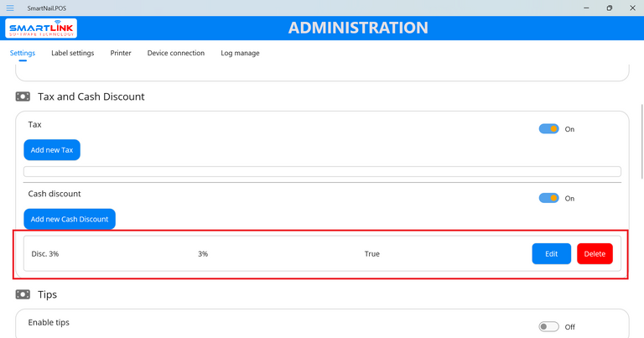This screenshot has width=644, height=338.
Task: Click the Tax and Cash Discount money icon
Action: pyautogui.click(x=23, y=96)
